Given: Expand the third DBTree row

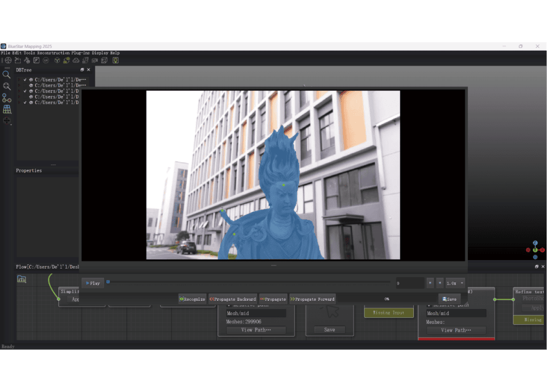Looking at the screenshot, I should tap(19, 91).
